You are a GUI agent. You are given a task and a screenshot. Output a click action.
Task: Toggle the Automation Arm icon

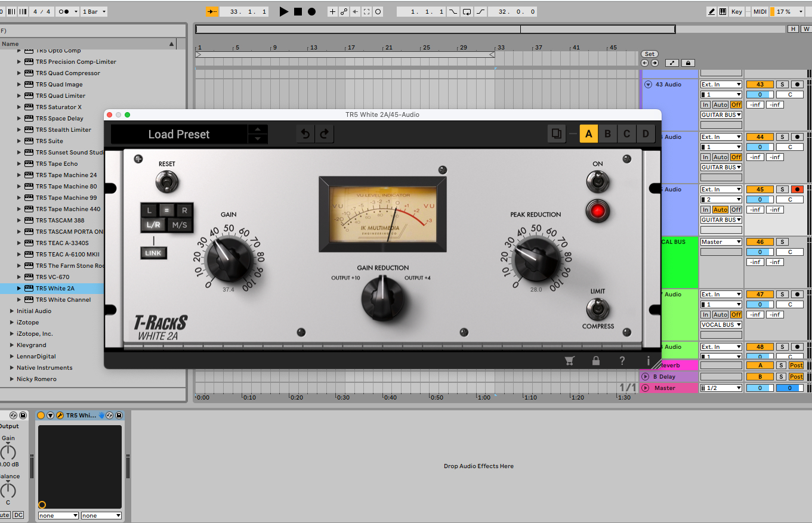344,11
